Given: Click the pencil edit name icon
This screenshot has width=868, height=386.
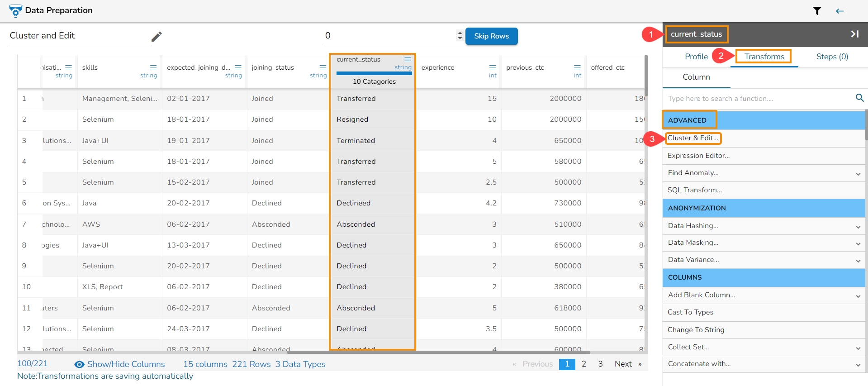Looking at the screenshot, I should 157,37.
